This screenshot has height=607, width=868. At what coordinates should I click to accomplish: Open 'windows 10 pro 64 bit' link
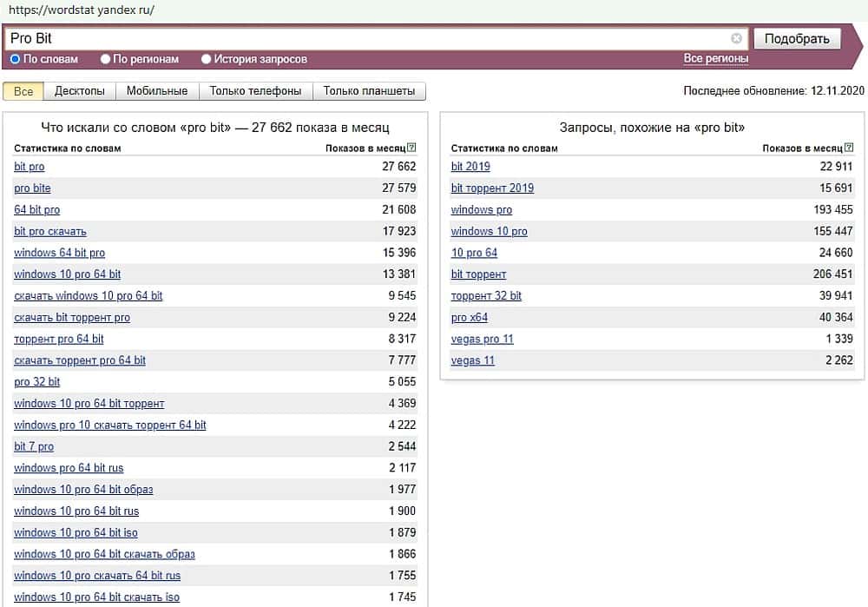click(x=68, y=274)
